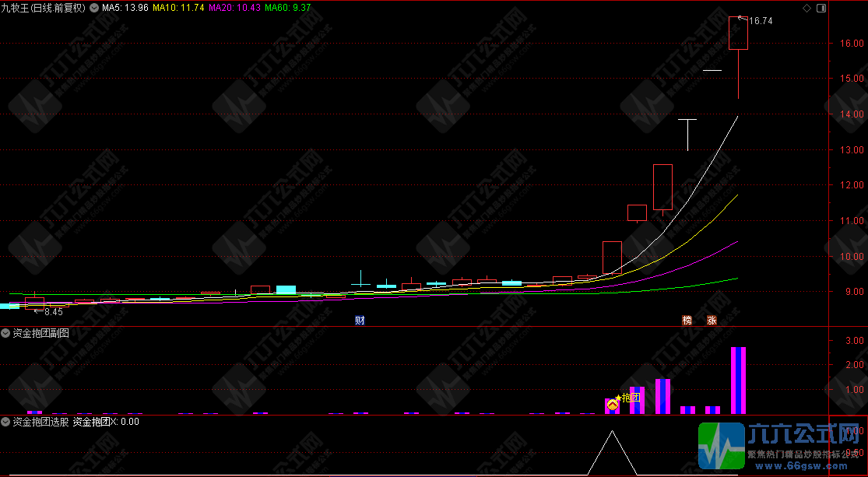868x477 pixels.
Task: Expand the 资金抱团选股 indicator menu arrow
Action: point(5,422)
